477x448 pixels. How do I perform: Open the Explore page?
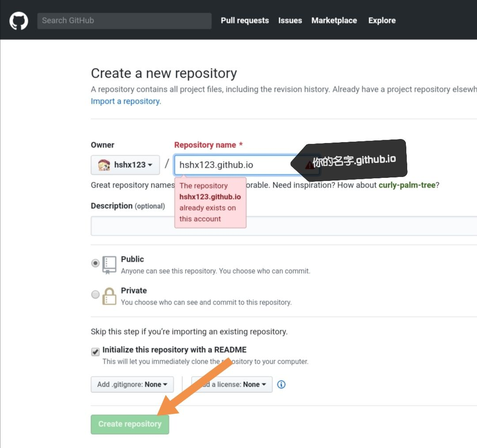[x=382, y=20]
